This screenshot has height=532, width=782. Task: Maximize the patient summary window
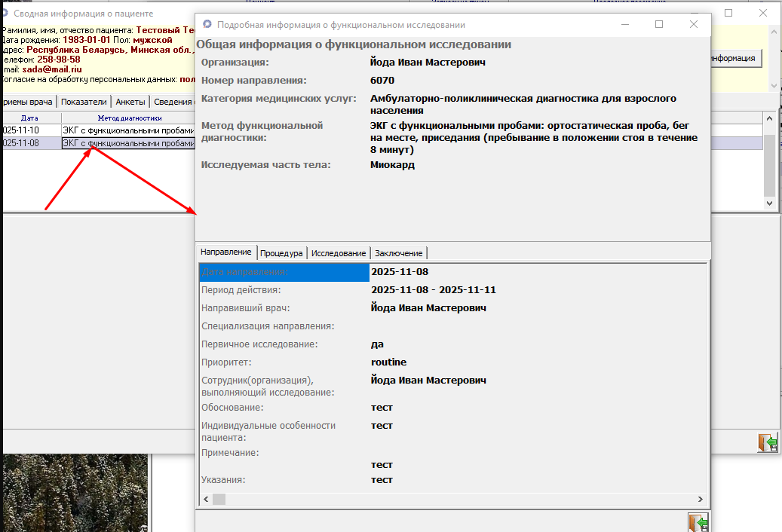point(728,14)
